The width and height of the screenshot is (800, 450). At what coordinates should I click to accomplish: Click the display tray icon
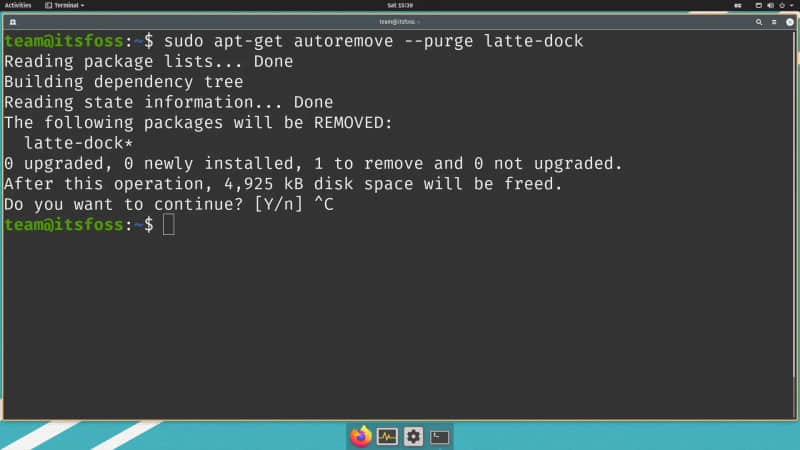pos(759,5)
